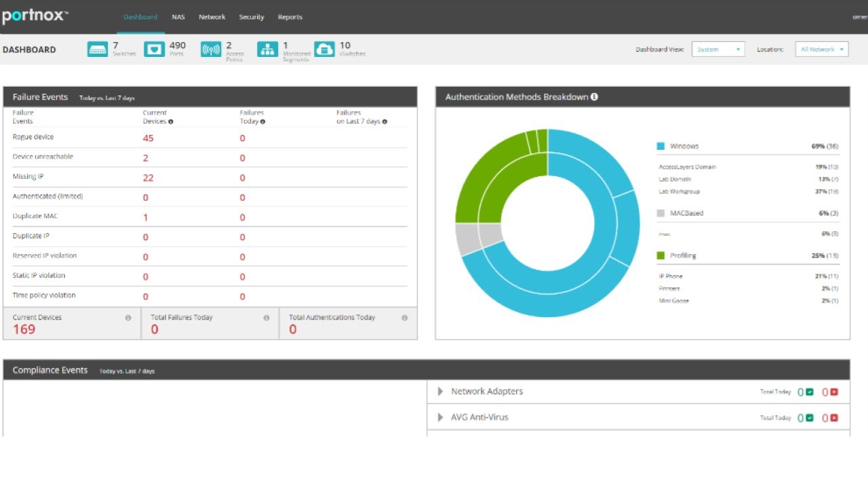Click the vSwitches icon

point(324,49)
